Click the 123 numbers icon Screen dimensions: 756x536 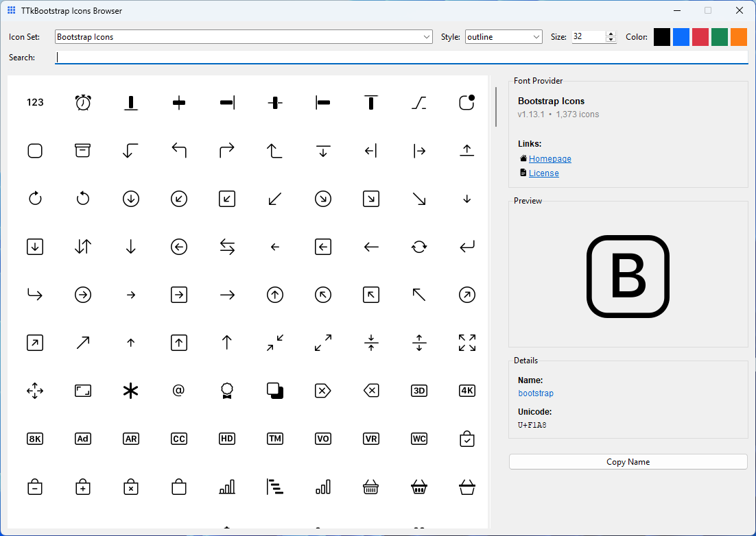tap(34, 102)
